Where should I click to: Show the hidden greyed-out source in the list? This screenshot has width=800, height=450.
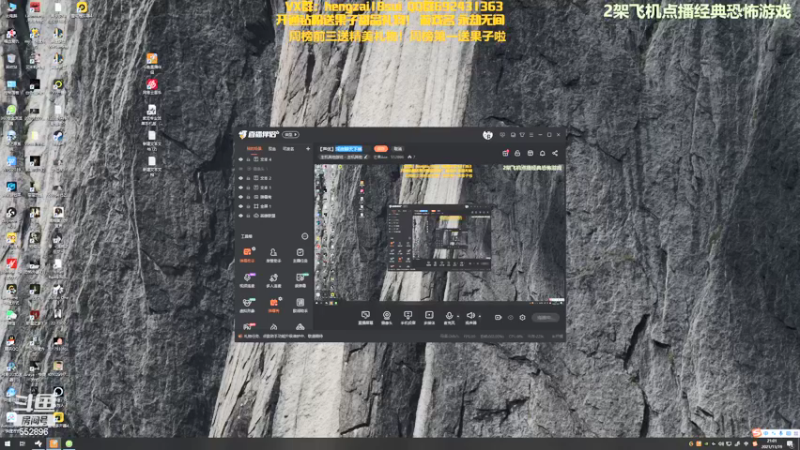point(241,169)
